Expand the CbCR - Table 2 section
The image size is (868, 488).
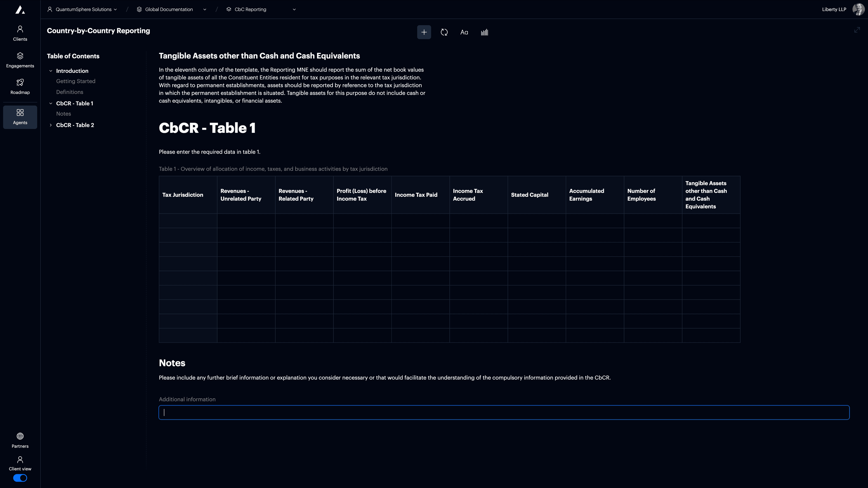[51, 125]
